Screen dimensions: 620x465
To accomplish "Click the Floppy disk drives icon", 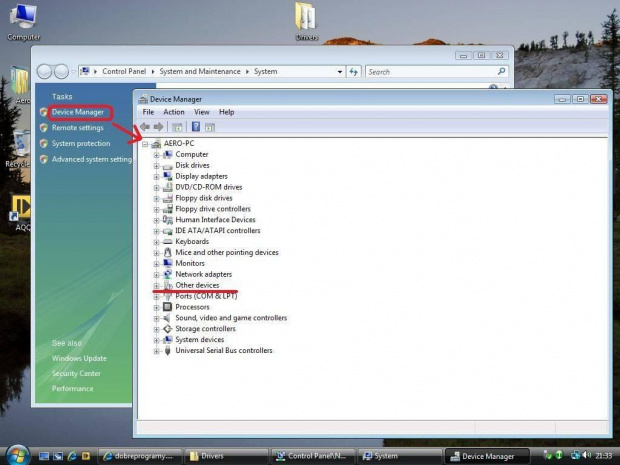I will [168, 198].
